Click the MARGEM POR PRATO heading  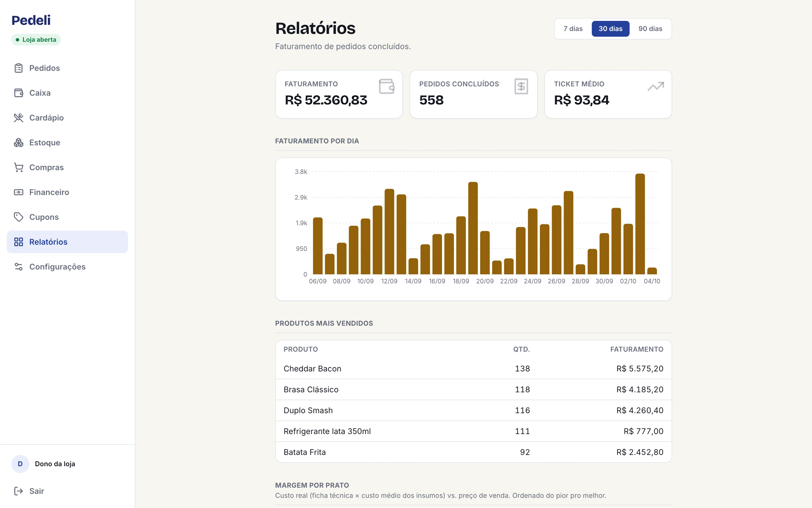coord(312,485)
